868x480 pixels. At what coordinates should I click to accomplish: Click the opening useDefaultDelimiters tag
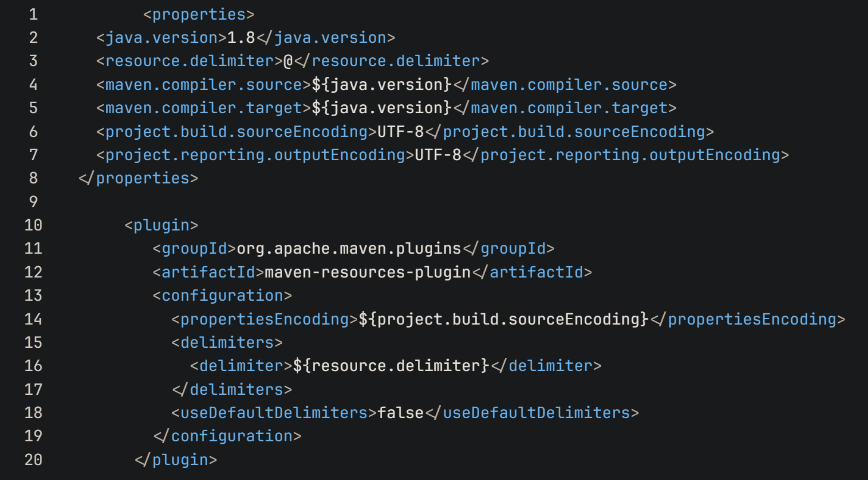274,412
